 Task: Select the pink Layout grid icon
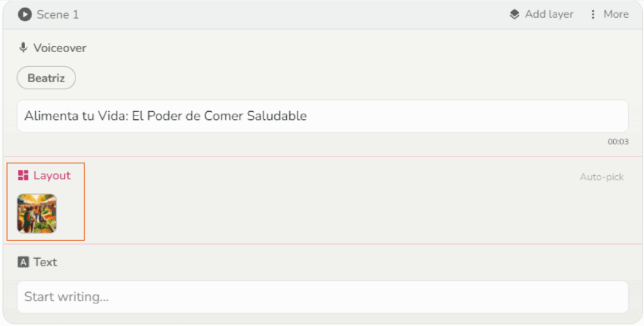coord(23,176)
